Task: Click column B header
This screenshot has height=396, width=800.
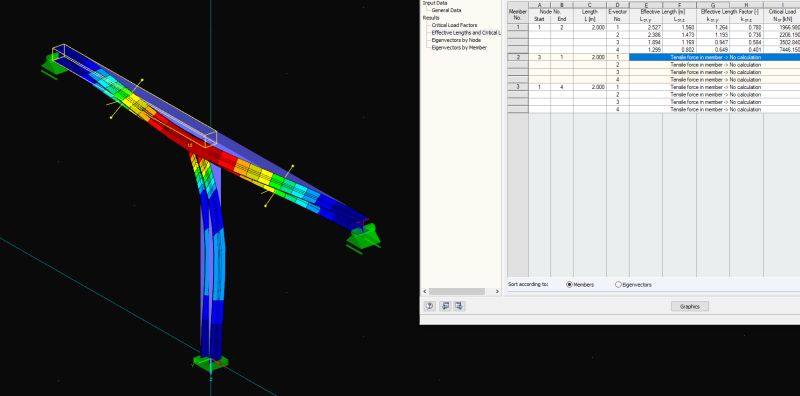Action: pos(562,5)
